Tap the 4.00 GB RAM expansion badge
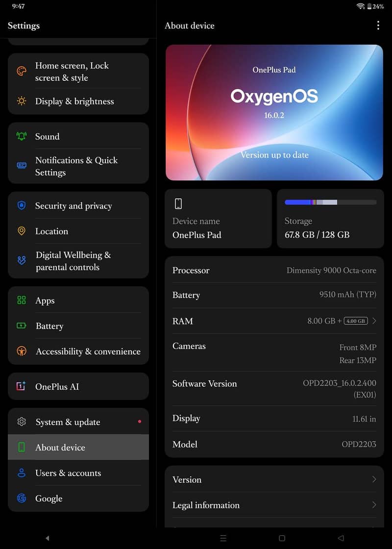The width and height of the screenshot is (392, 549). (x=356, y=321)
